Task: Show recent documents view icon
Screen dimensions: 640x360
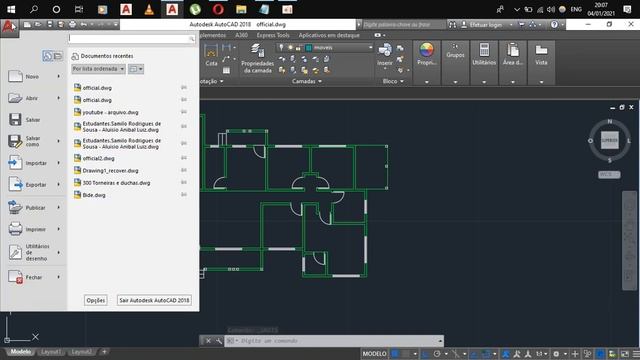Action: 47,56
